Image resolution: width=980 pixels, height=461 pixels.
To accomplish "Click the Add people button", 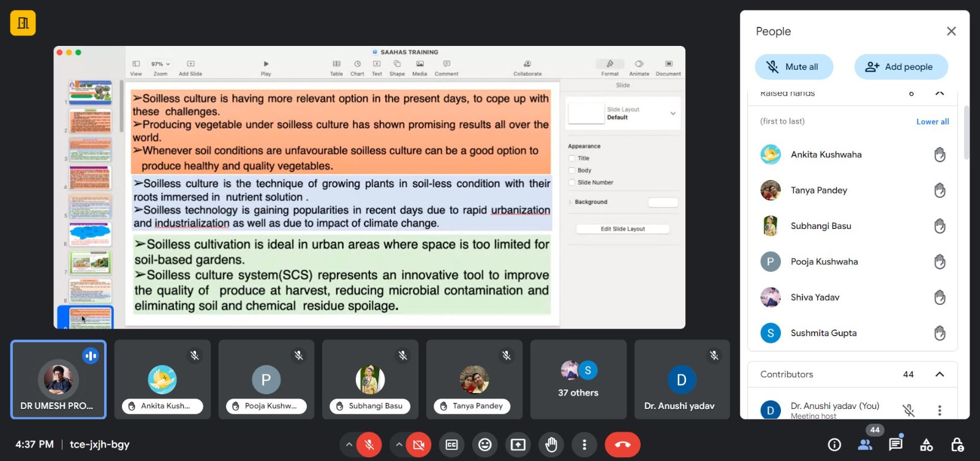I will click(900, 67).
